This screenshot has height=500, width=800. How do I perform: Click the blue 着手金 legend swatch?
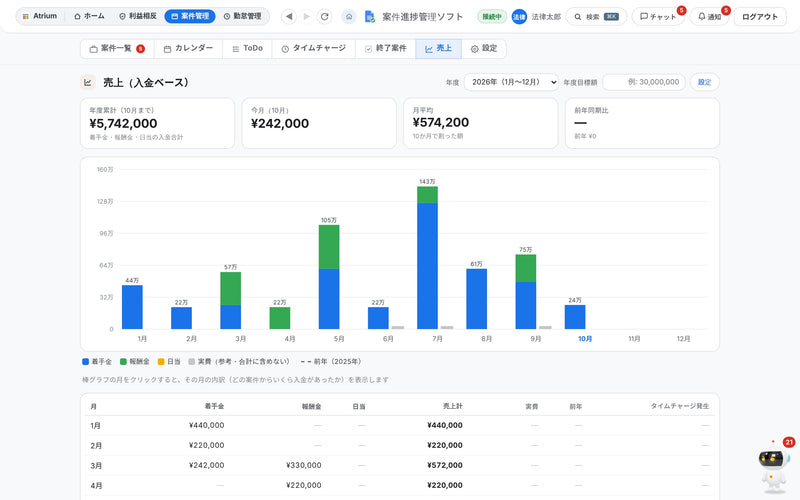pyautogui.click(x=86, y=362)
